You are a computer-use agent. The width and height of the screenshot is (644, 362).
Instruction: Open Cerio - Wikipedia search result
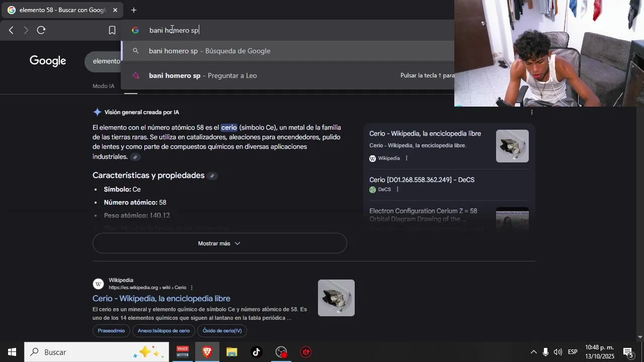(x=162, y=299)
